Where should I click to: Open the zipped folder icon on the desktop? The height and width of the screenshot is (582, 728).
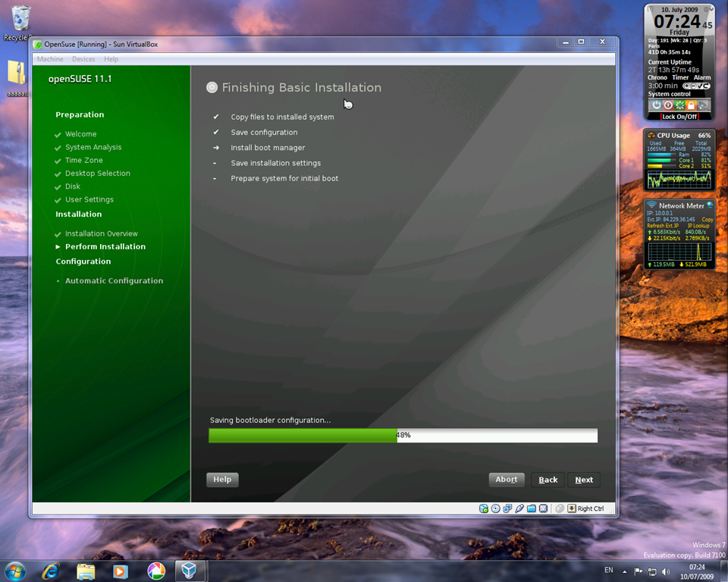point(17,77)
